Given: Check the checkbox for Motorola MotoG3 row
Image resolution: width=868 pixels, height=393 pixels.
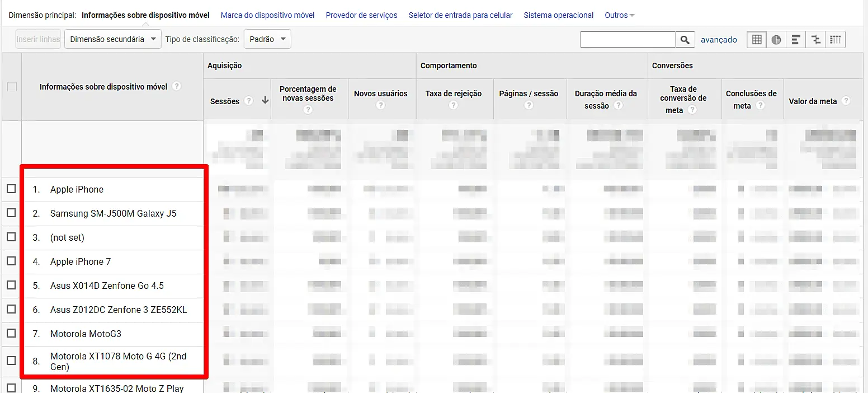Looking at the screenshot, I should click(x=11, y=333).
